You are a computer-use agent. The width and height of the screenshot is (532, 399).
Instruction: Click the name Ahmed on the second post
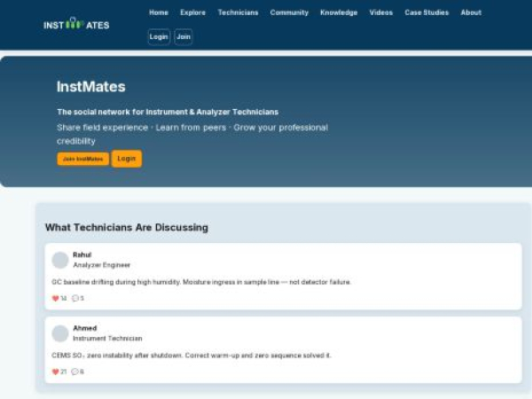(85, 328)
